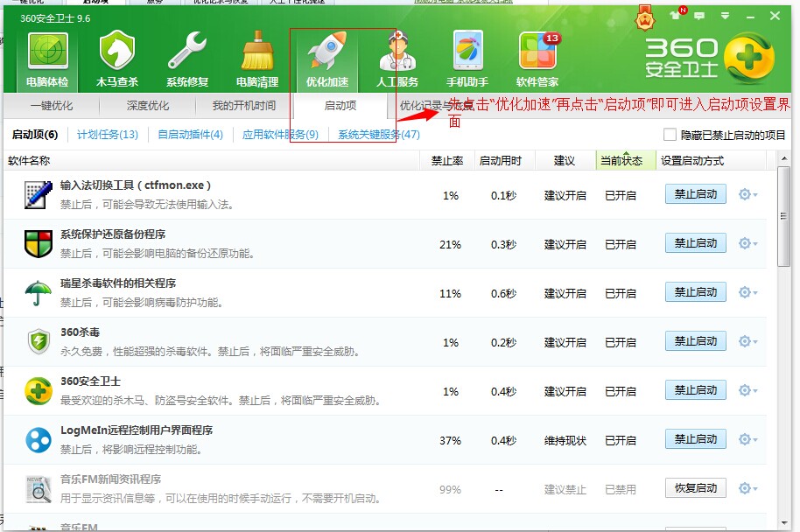Disable startup for ctfmon.exe via 禁止启动

coord(696,194)
